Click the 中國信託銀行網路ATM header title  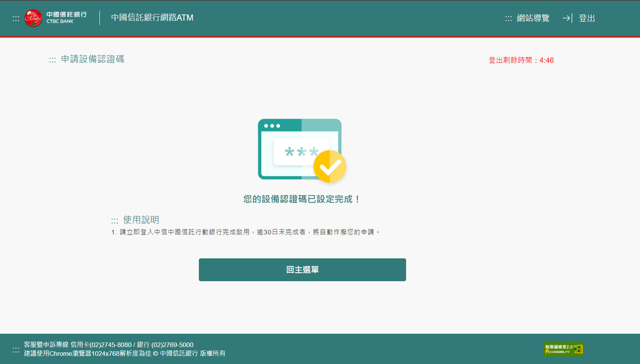coord(152,18)
